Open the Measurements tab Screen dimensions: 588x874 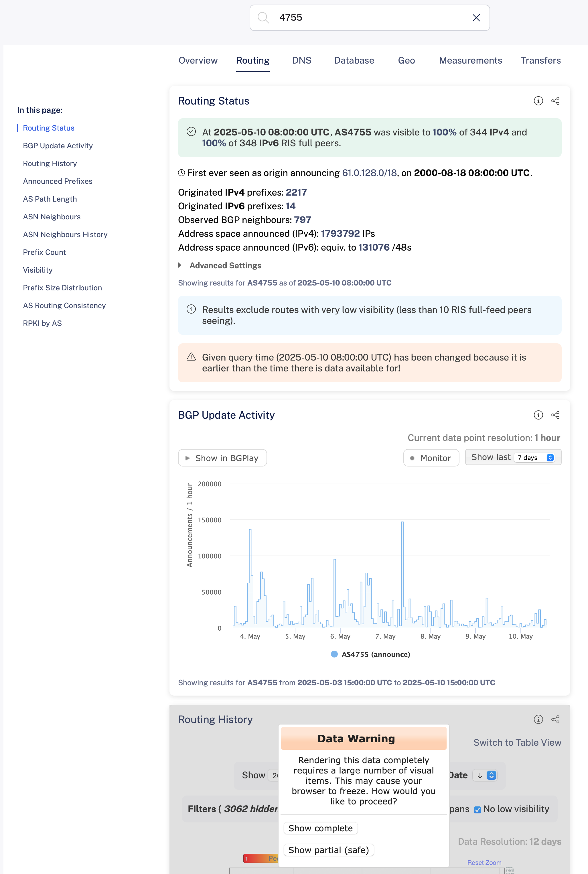coord(470,60)
